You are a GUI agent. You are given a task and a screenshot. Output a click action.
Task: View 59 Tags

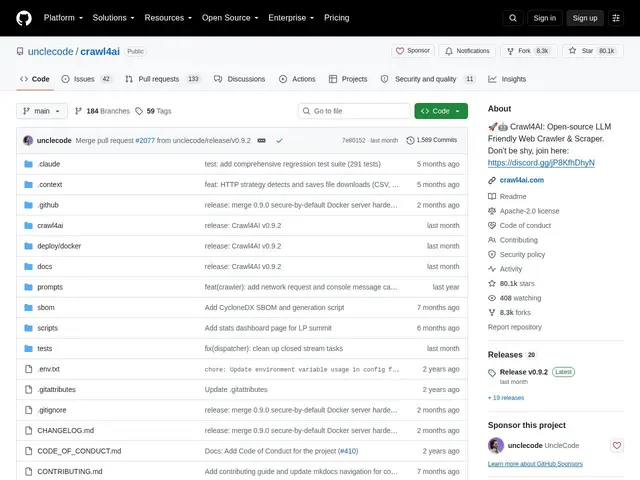[153, 111]
